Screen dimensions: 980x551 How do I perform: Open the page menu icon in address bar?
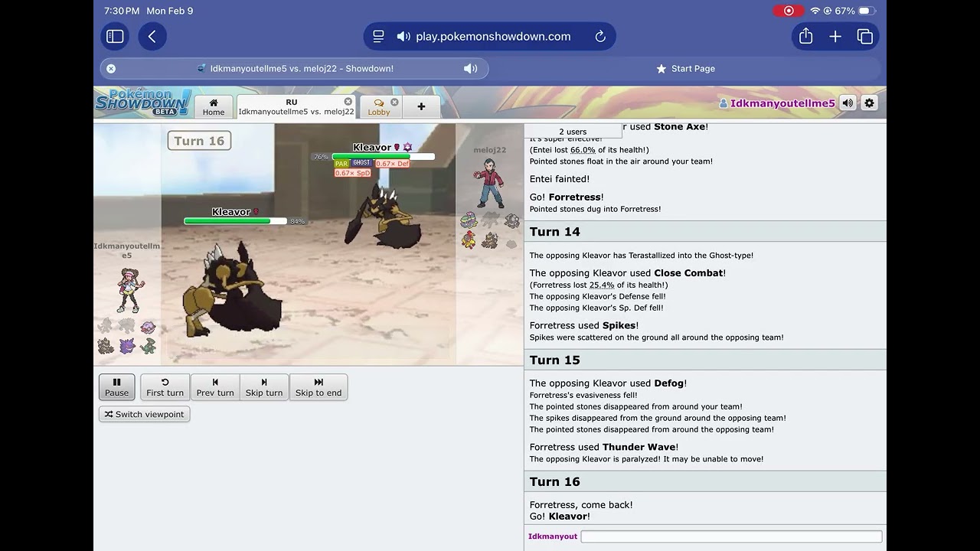pyautogui.click(x=378, y=36)
